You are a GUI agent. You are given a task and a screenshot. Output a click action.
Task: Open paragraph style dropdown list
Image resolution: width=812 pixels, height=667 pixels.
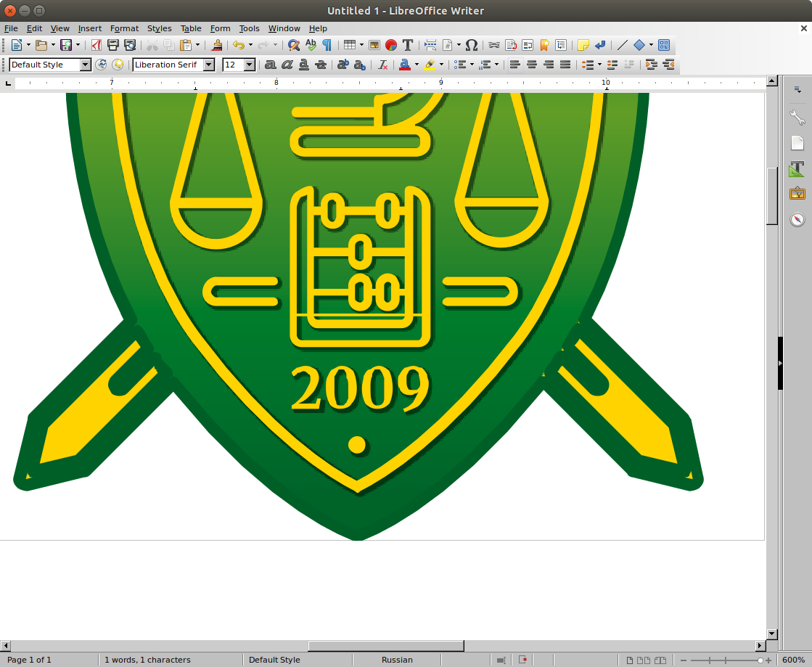click(x=86, y=65)
